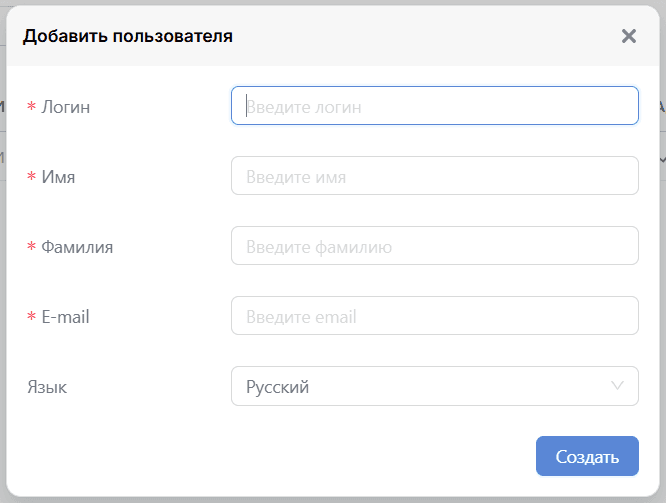Viewport: 666px width, 503px height.
Task: Click the E-mail label
Action: coord(65,317)
